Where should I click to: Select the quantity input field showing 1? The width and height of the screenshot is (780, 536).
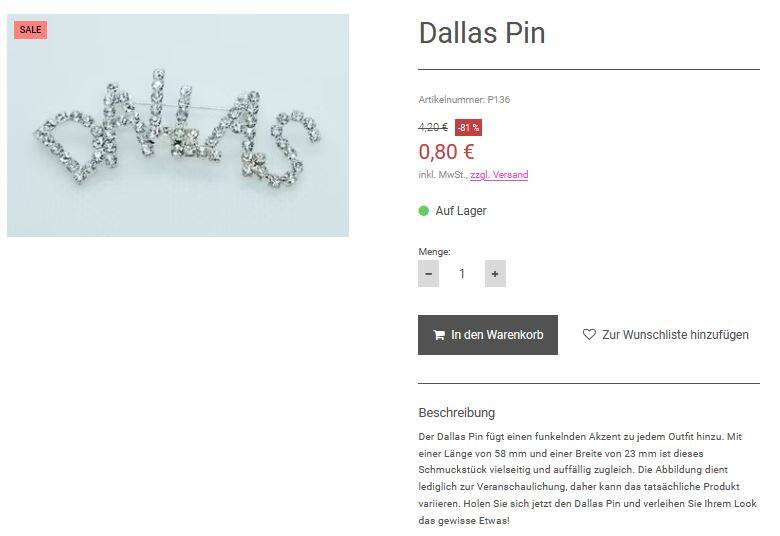[x=462, y=273]
